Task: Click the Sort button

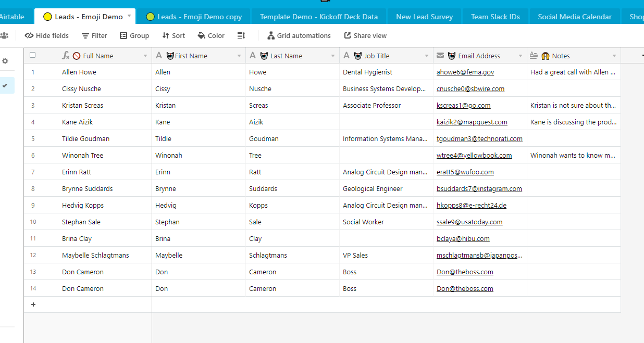Action: [174, 35]
